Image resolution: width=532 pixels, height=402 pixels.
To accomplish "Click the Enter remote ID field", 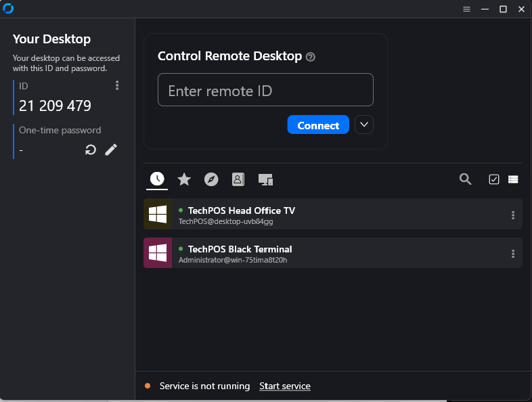I will [x=265, y=90].
